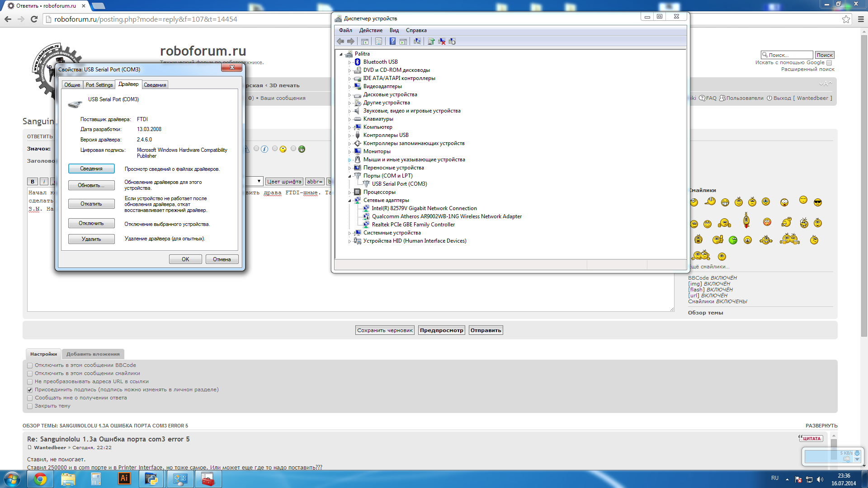
Task: Click Update driver software toolbar icon
Action: (431, 42)
